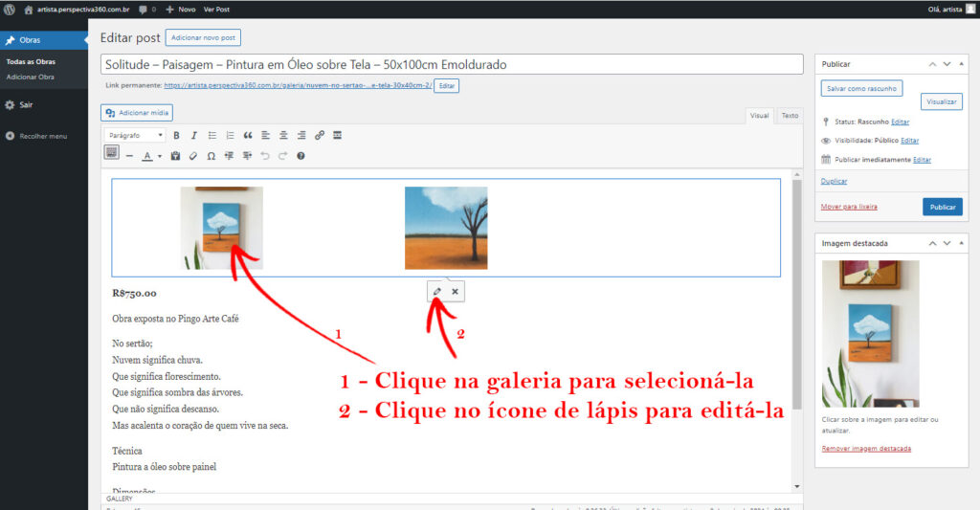Viewport: 980px width, 510px height.
Task: Insert the Read More tag
Action: click(338, 135)
